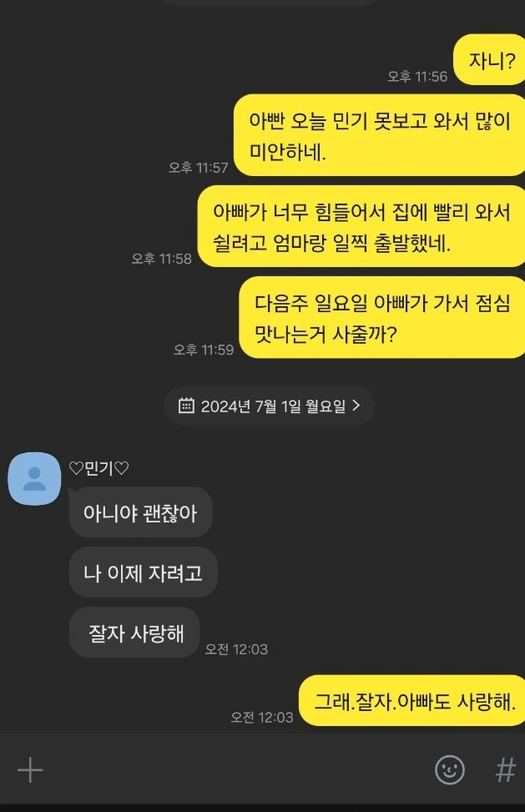Open the emoticon smiley picker

pyautogui.click(x=449, y=769)
